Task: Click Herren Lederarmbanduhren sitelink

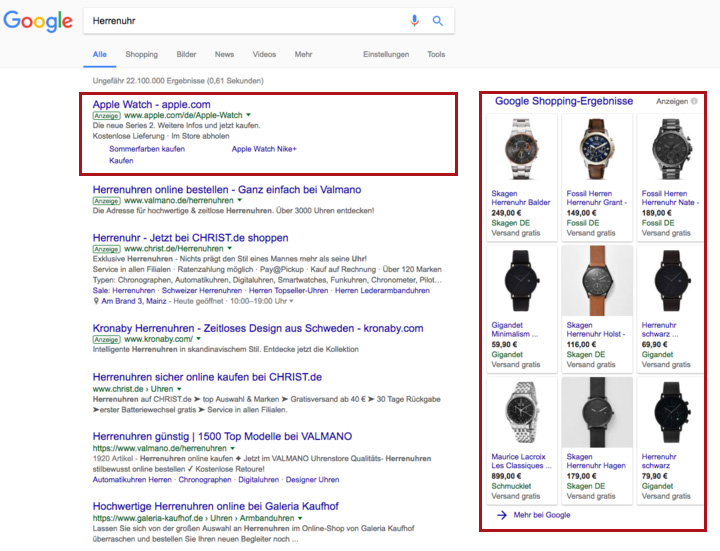Action: (x=382, y=291)
